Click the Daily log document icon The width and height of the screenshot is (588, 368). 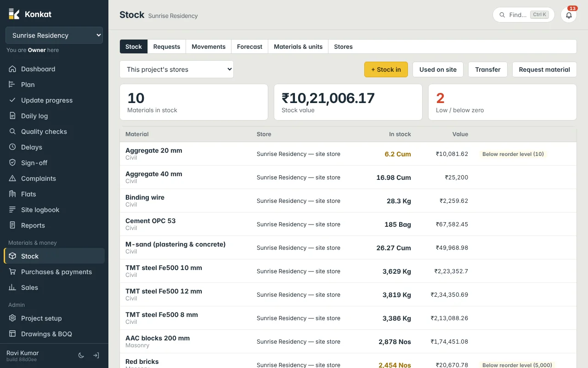(12, 116)
